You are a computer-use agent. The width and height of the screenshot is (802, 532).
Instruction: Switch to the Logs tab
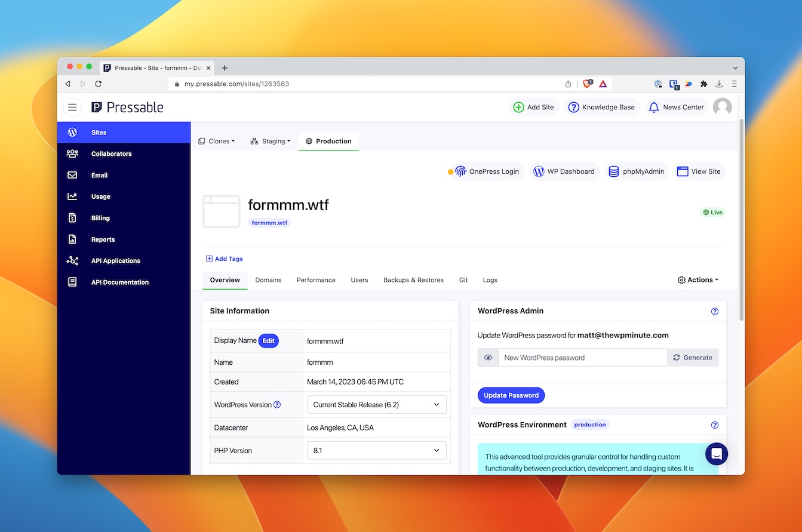(x=490, y=280)
